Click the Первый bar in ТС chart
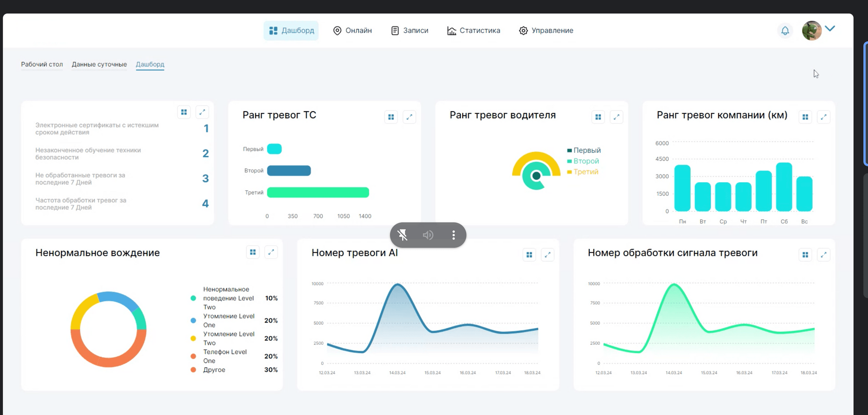Viewport: 868px width, 415px height. (x=274, y=149)
